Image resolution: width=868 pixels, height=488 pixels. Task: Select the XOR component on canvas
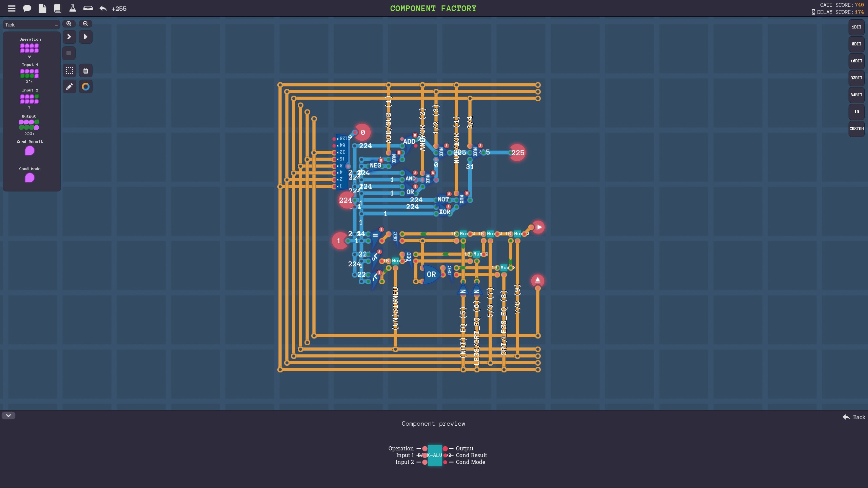[x=445, y=212]
